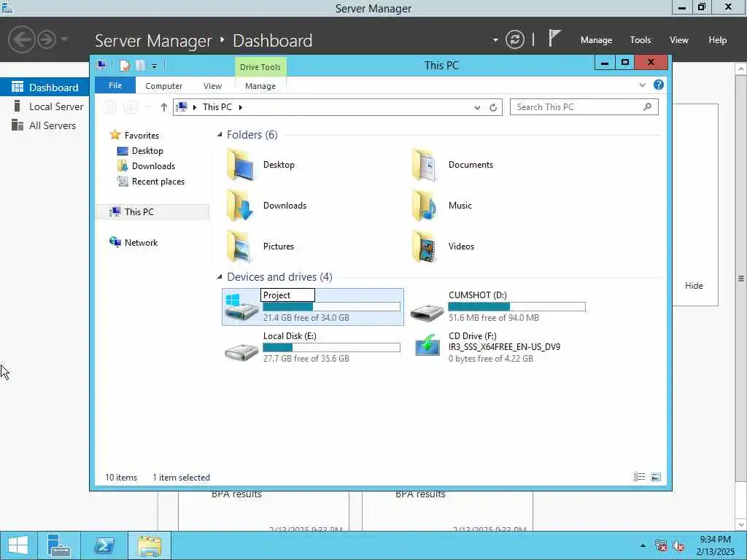
Task: Collapse the Devices and drives group
Action: [220, 276]
